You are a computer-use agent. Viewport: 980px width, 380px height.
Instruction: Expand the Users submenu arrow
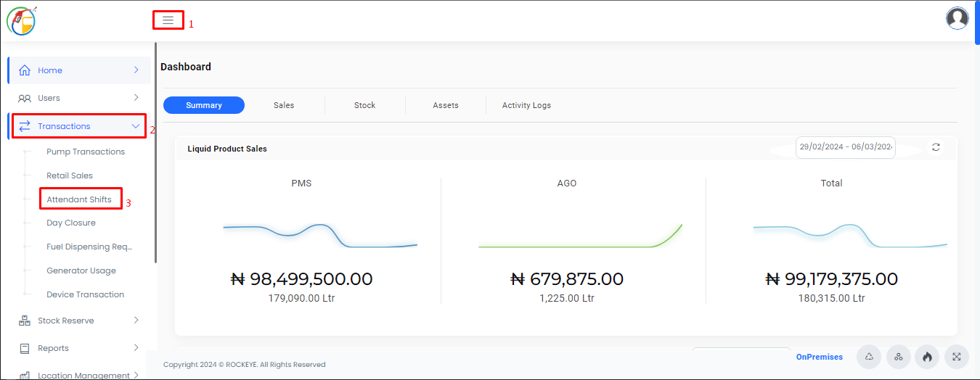coord(136,98)
